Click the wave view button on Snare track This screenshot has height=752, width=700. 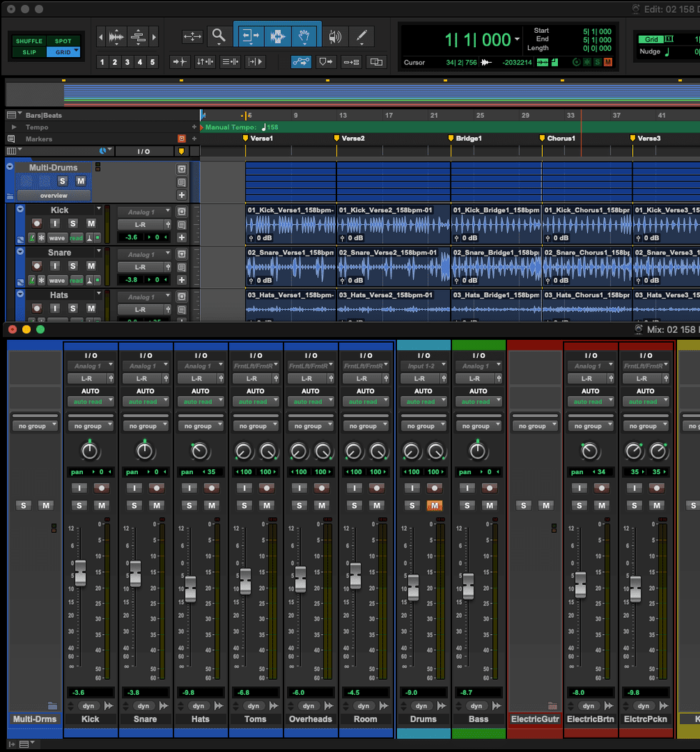(x=56, y=281)
